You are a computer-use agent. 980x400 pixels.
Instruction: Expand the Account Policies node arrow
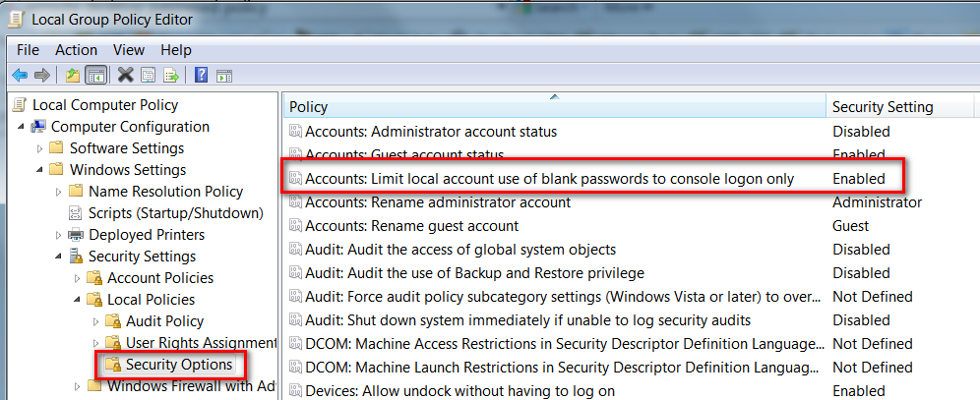pos(77,278)
